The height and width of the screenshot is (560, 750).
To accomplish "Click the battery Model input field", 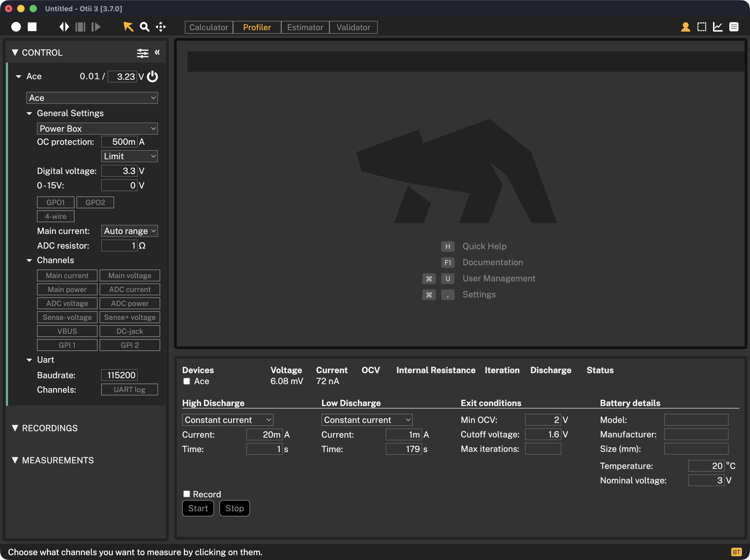I will tap(696, 420).
